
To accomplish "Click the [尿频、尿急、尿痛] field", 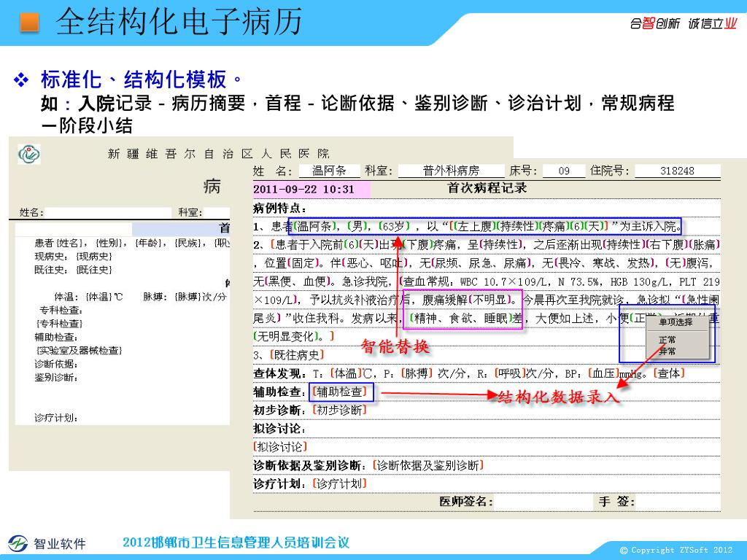I will click(482, 262).
